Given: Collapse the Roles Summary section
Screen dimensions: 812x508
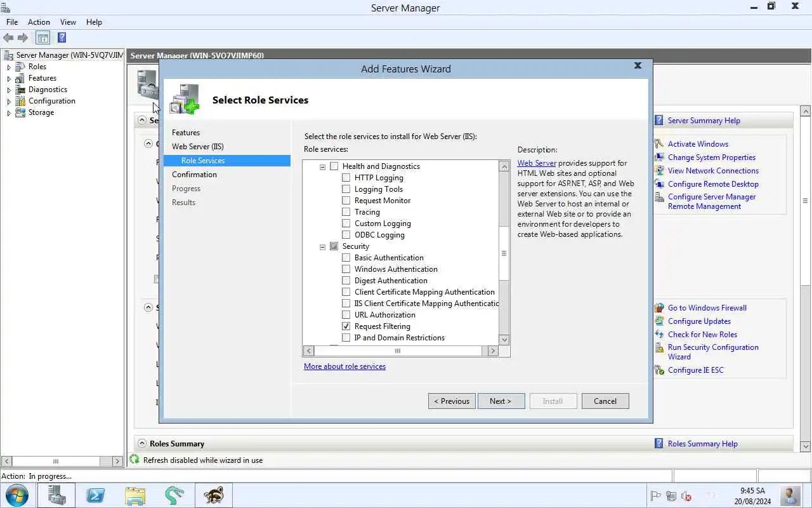Looking at the screenshot, I should (x=142, y=444).
